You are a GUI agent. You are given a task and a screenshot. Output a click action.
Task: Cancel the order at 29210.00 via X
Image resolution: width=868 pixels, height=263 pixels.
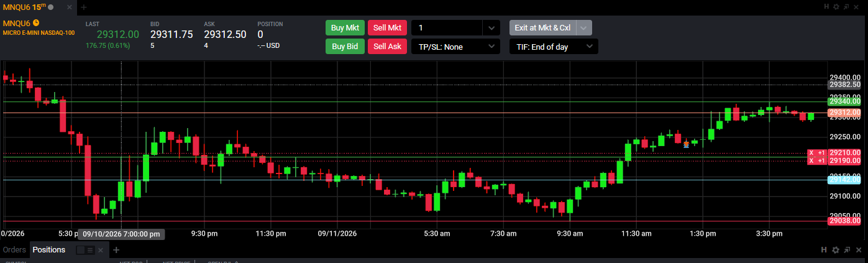pos(811,152)
